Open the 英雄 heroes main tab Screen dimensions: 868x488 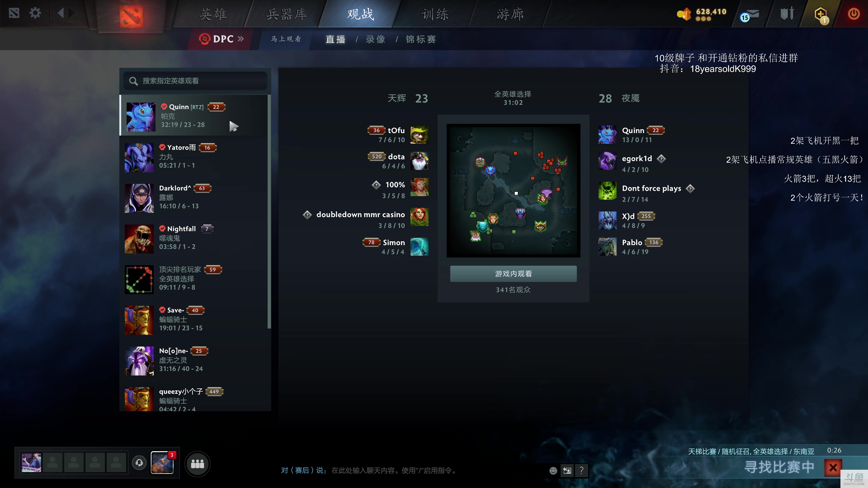[x=213, y=14]
